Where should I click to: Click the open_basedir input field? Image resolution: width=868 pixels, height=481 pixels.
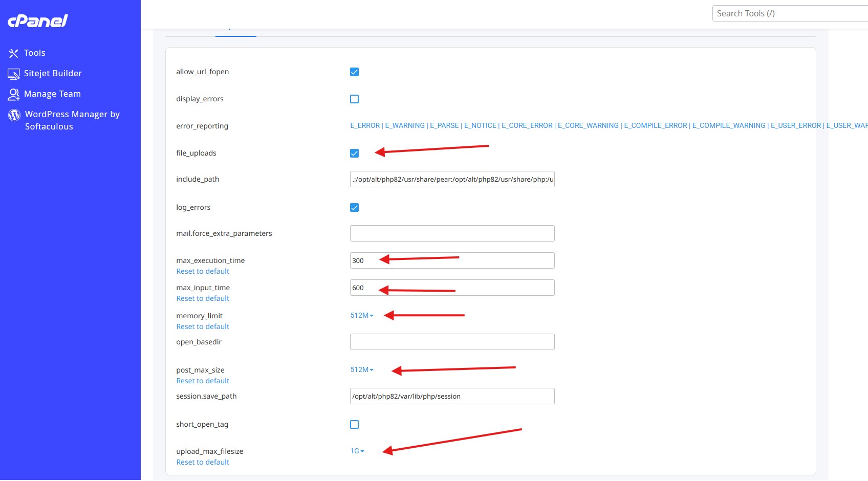pos(452,342)
